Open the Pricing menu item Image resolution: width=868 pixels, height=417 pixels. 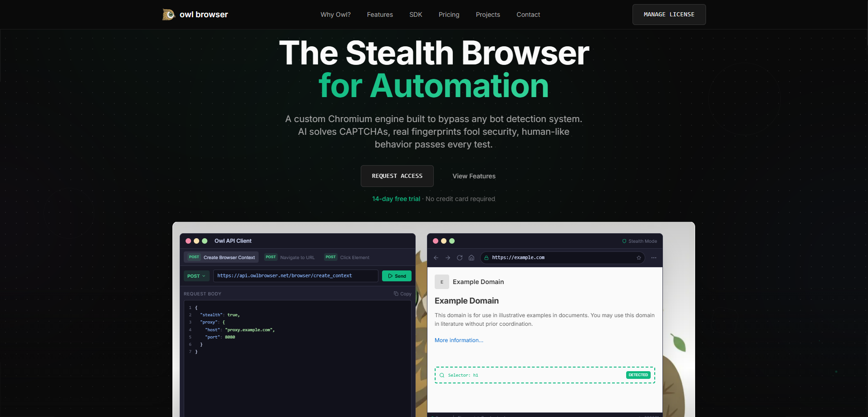coord(449,15)
